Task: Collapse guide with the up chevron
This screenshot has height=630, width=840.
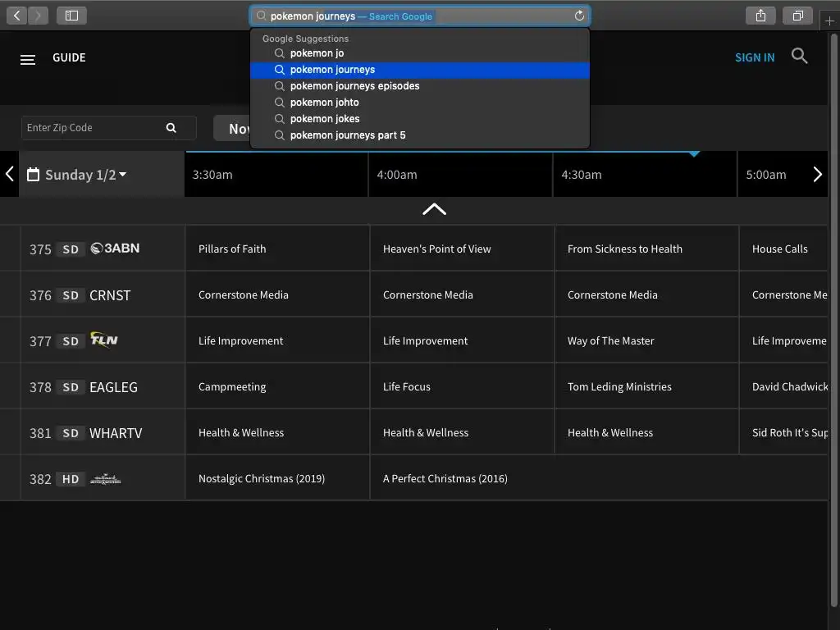Action: coord(434,209)
